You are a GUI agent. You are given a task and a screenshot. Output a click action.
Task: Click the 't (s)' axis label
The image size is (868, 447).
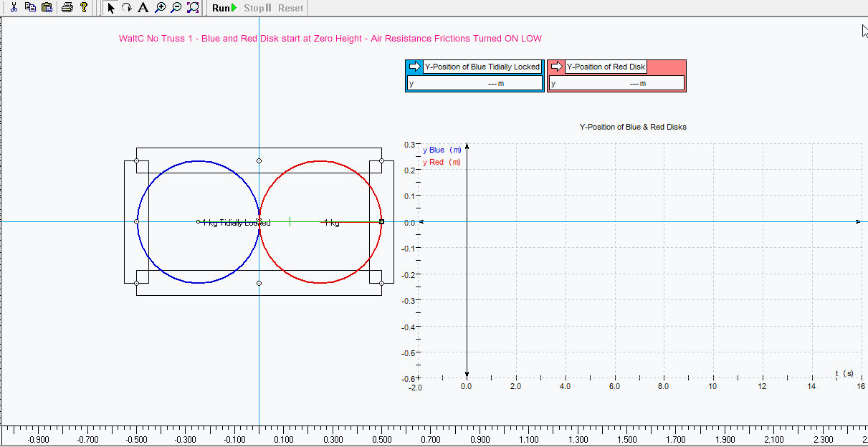844,373
